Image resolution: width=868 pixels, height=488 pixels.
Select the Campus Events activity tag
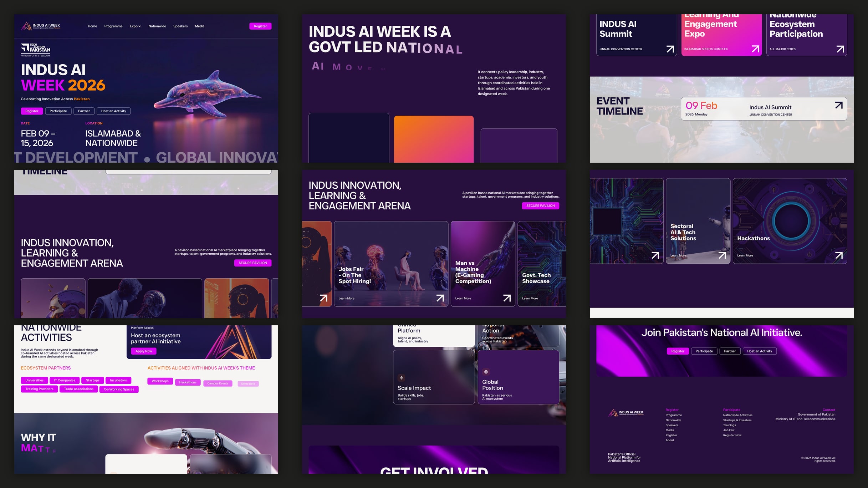tap(218, 383)
